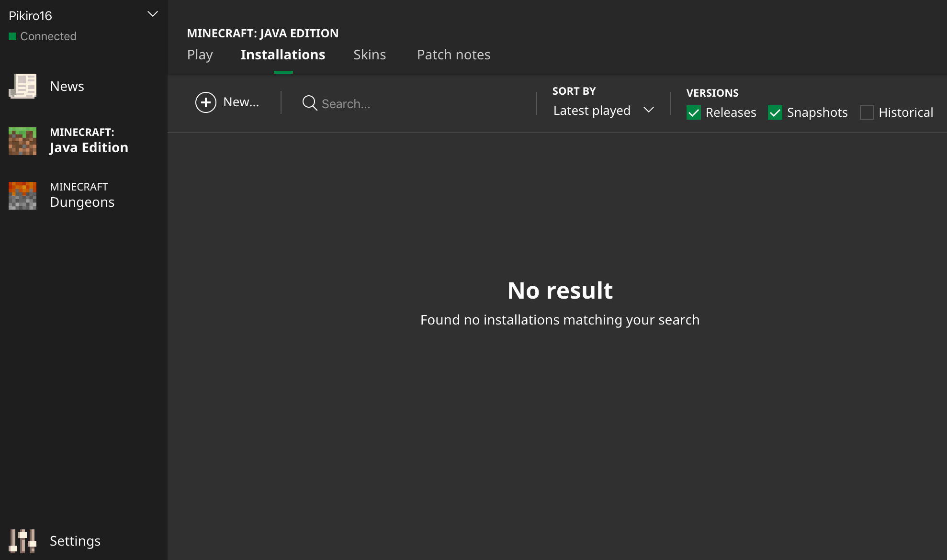
Task: Switch to the Play tab
Action: (x=200, y=55)
